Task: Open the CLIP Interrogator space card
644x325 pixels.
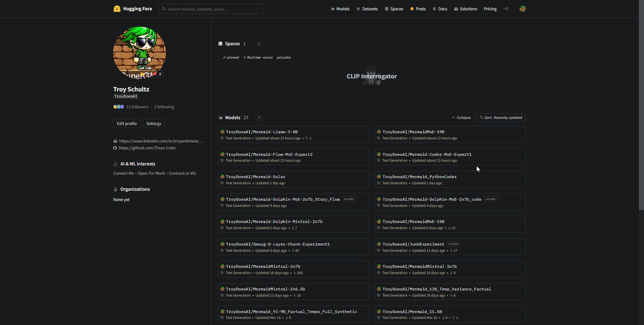Action: click(372, 76)
